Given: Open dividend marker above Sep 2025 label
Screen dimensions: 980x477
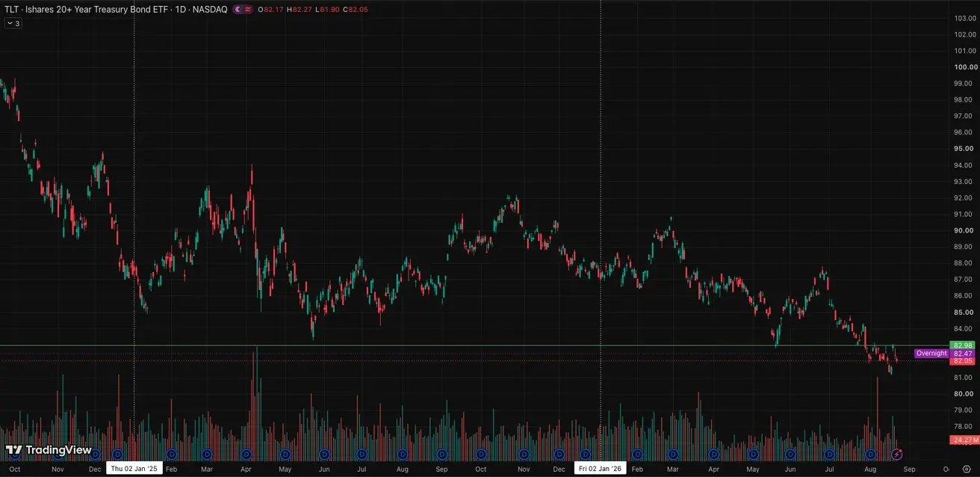Looking at the screenshot, I should [x=442, y=455].
